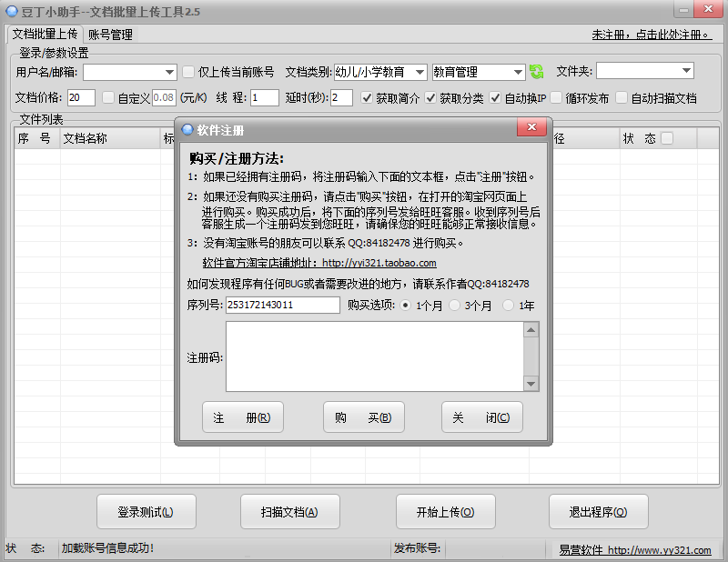Viewport: 728px width, 562px height.
Task: Click the 注册码 scrollbar up arrow
Action: tap(531, 330)
